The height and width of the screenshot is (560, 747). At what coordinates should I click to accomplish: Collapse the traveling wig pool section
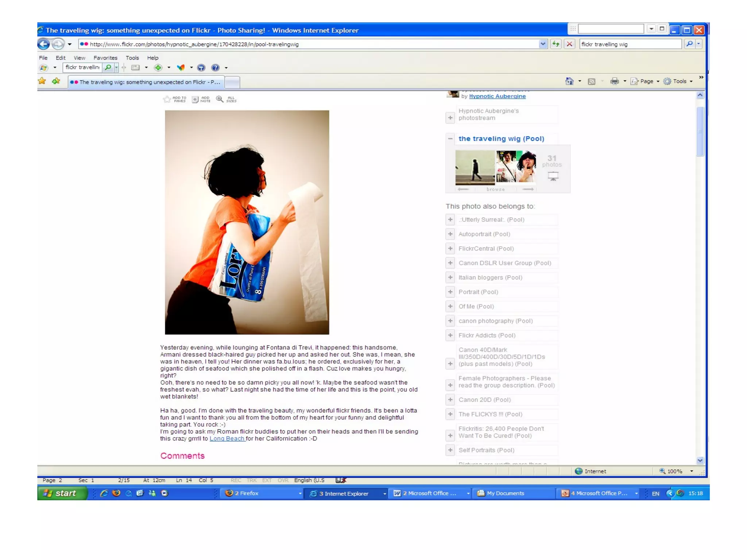click(450, 139)
